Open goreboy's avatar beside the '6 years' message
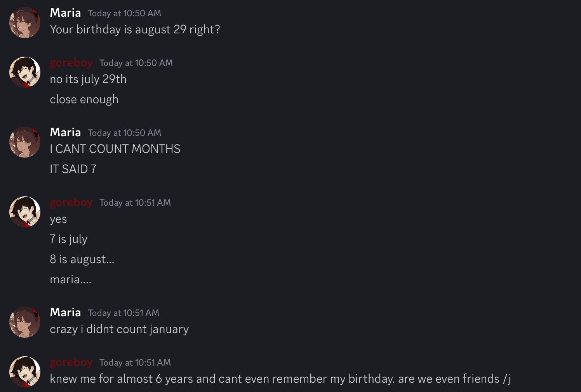Image resolution: width=581 pixels, height=392 pixels. point(25,372)
